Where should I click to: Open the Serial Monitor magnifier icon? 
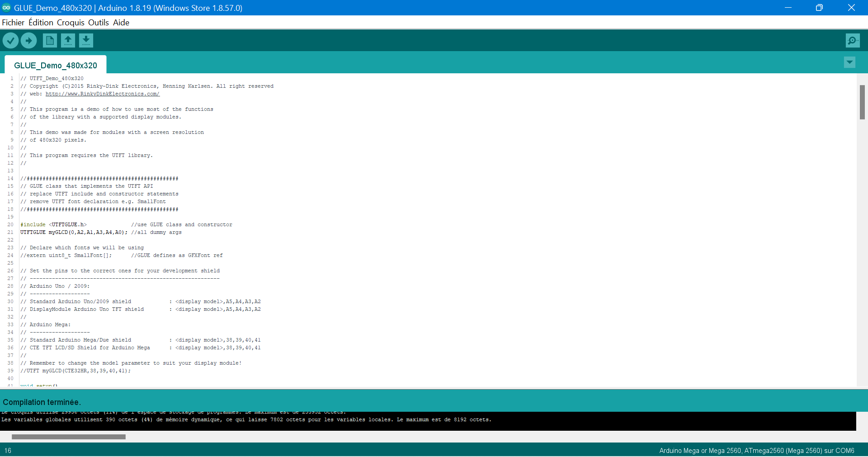click(853, 41)
